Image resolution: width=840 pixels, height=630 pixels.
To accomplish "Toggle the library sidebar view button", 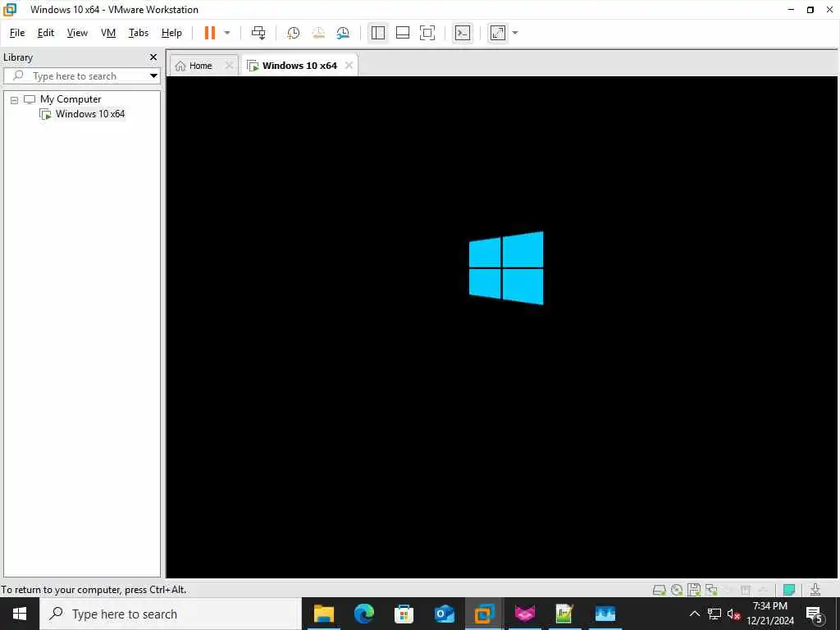I will [377, 33].
